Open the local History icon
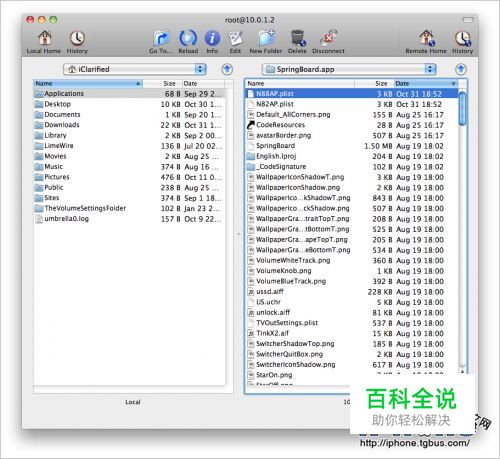The width and height of the screenshot is (500, 459). click(77, 42)
